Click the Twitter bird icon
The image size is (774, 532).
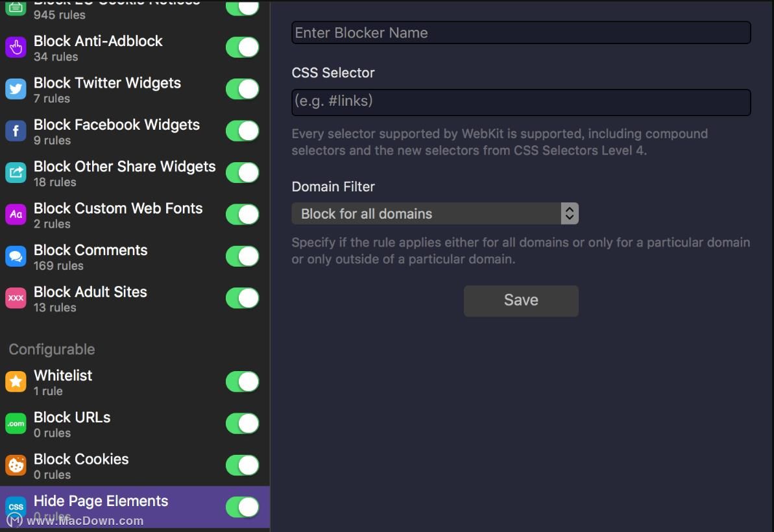click(16, 90)
